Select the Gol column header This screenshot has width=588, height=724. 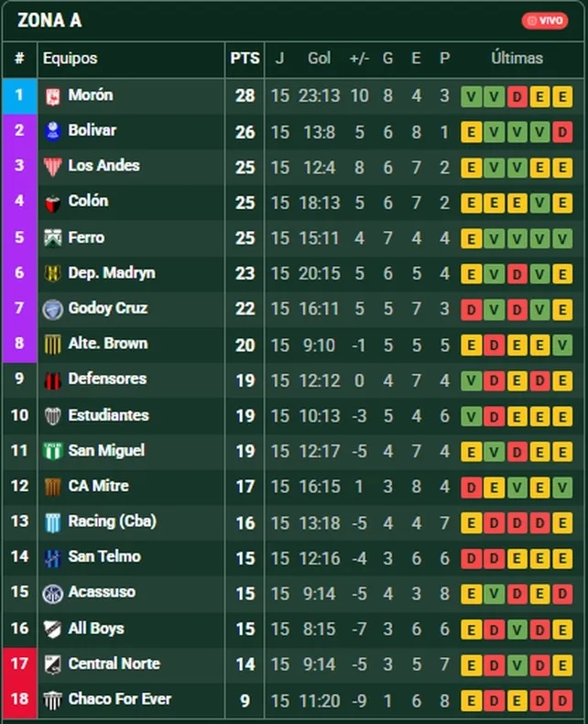[319, 59]
